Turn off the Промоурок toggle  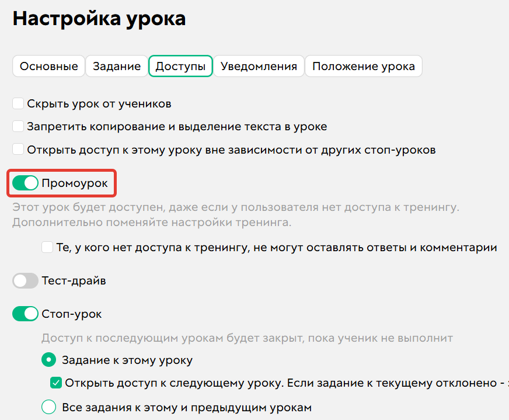coord(25,183)
